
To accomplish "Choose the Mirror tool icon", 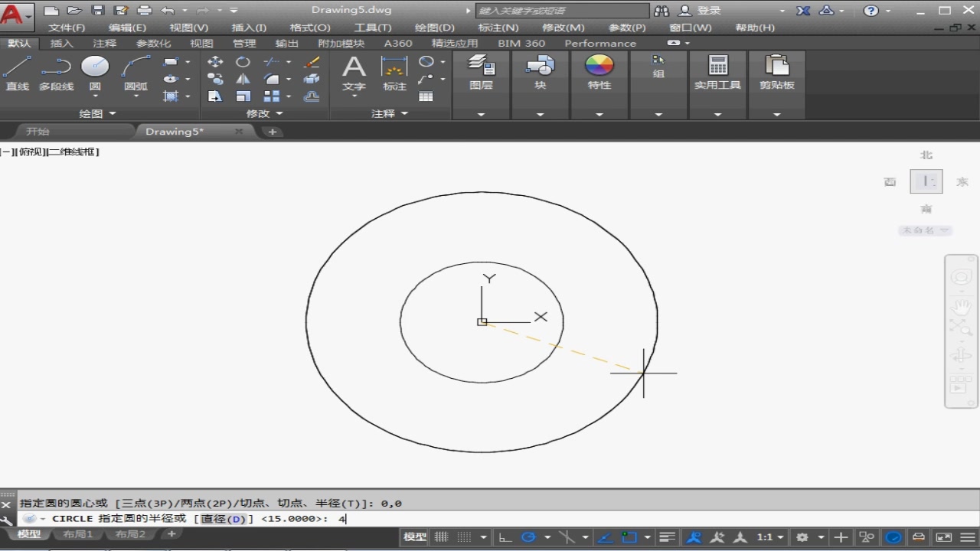I will coord(243,79).
